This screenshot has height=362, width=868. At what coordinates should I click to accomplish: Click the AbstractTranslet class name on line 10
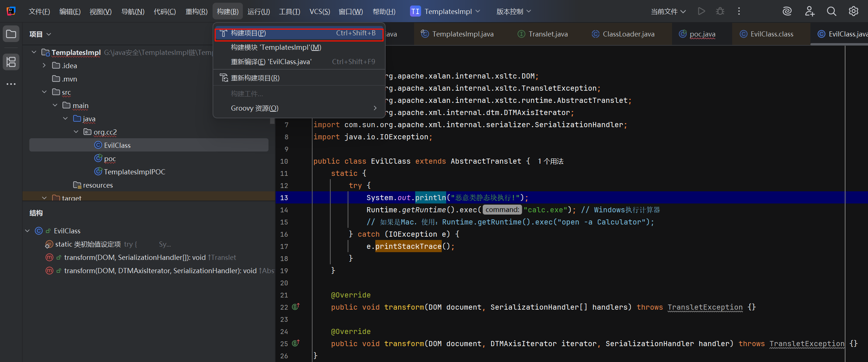(x=486, y=161)
